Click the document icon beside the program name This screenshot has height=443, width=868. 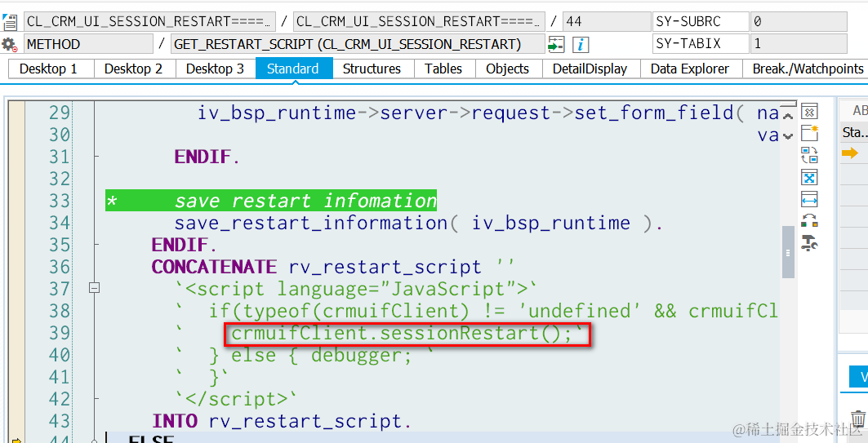point(10,22)
